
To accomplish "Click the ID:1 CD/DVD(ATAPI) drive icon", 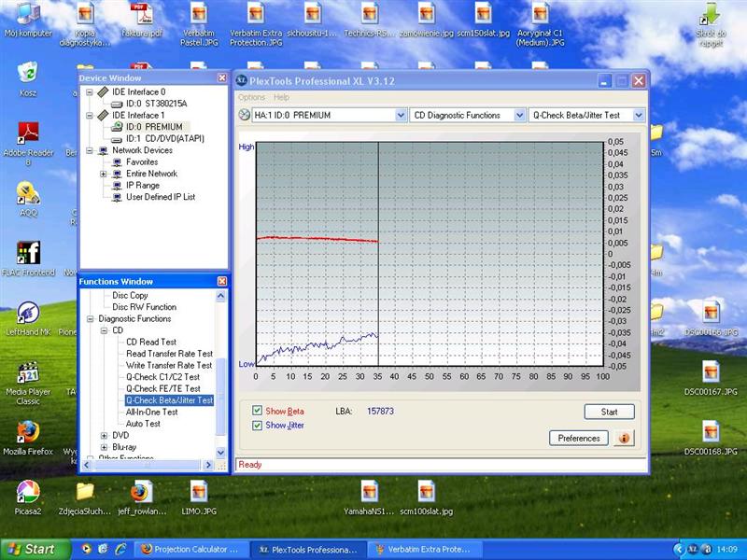I will click(x=117, y=139).
